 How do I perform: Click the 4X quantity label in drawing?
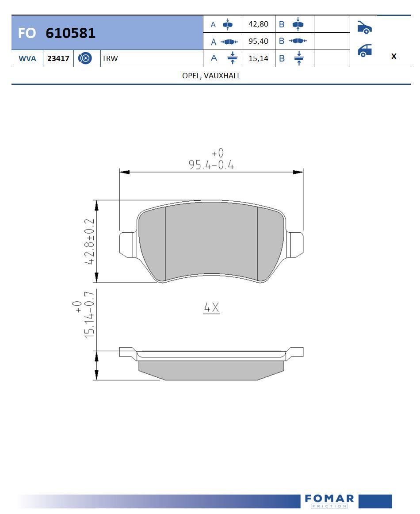point(211,307)
